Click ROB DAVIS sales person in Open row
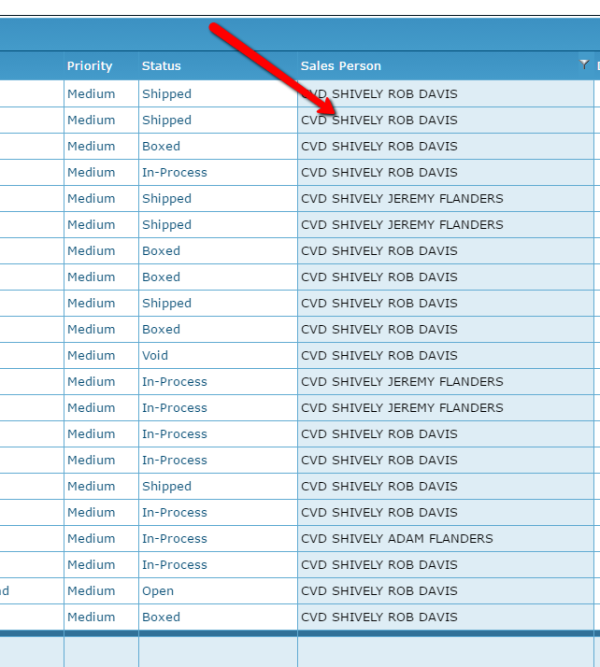600x667 pixels. [446, 591]
